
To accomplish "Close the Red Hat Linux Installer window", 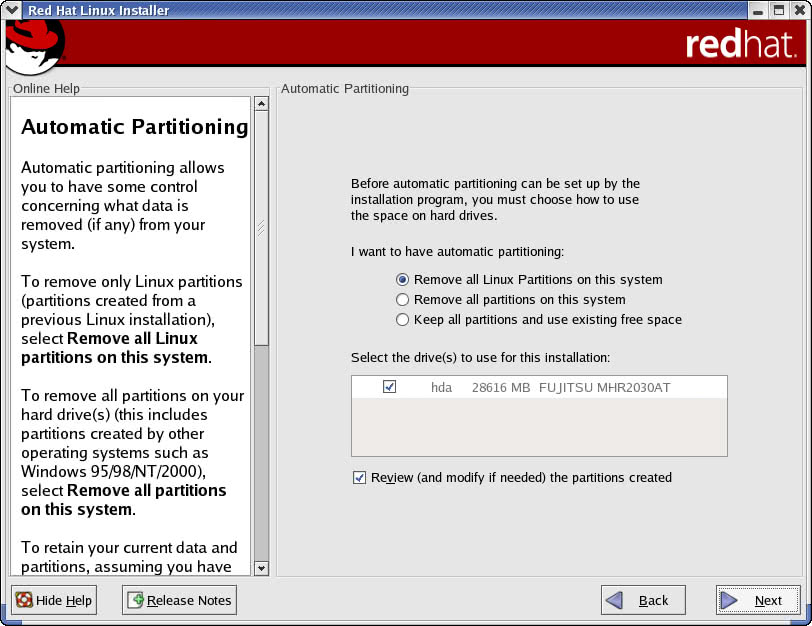I will [800, 10].
